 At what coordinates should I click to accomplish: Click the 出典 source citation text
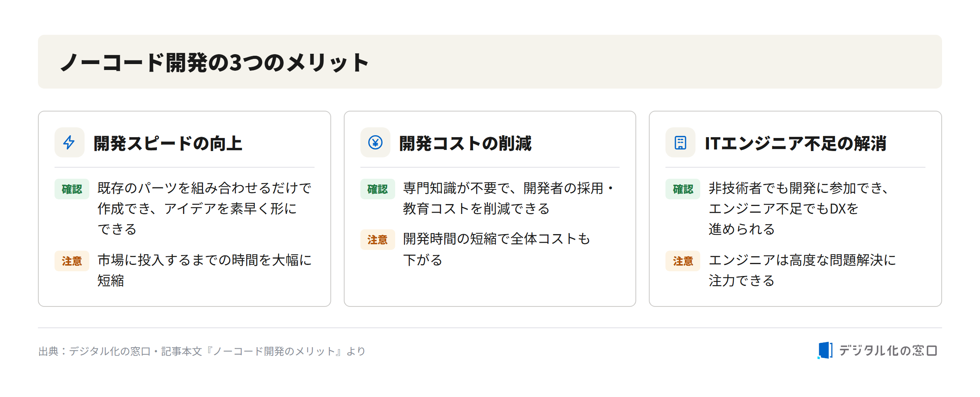[202, 351]
